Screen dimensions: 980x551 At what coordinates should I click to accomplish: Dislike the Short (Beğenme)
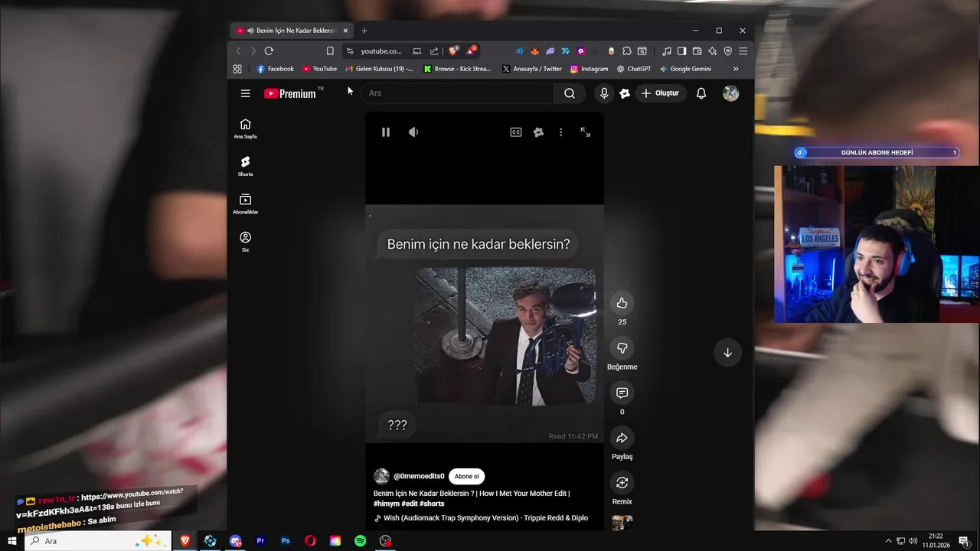(x=622, y=348)
